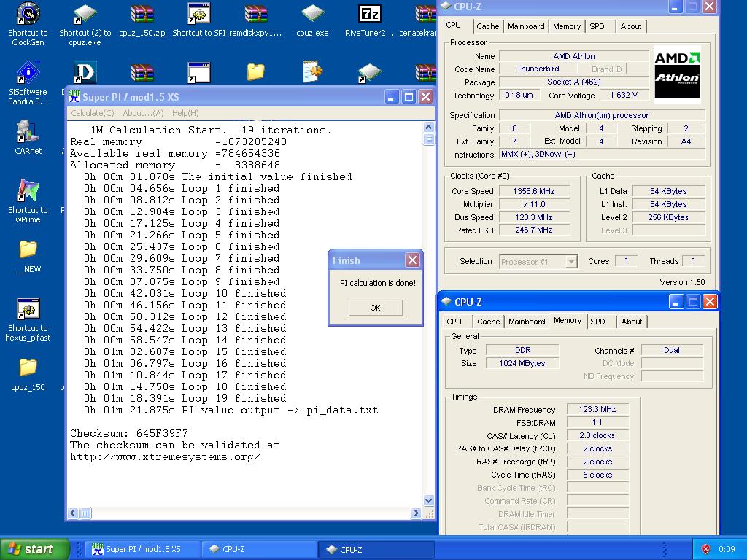Click the upper CPU-Z title bar icon
Image resolution: width=747 pixels, height=560 pixels.
coord(446,6)
